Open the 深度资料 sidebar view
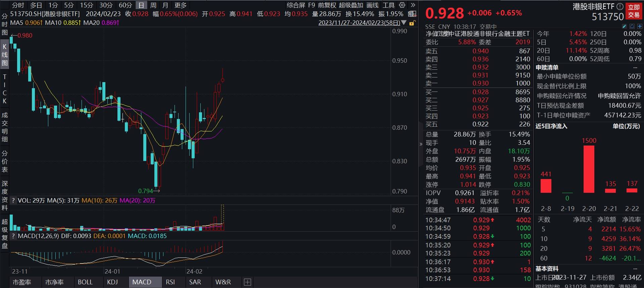Image resolution: width=644 pixels, height=288 pixels. pos(5,195)
